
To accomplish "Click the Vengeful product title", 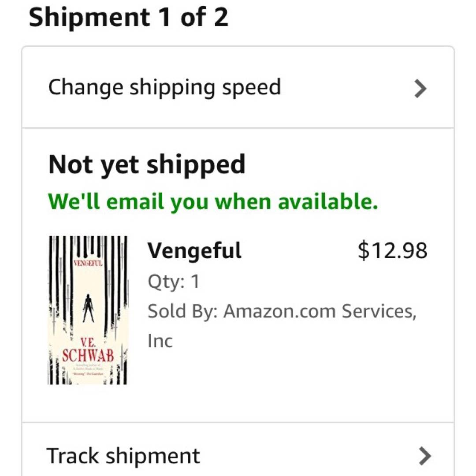I will pyautogui.click(x=194, y=251).
